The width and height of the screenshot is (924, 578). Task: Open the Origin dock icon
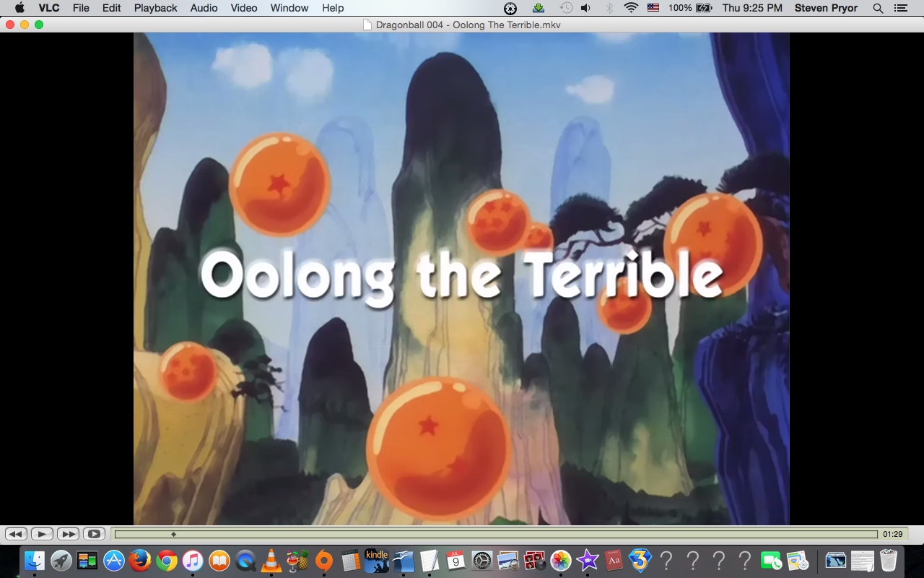pyautogui.click(x=324, y=560)
